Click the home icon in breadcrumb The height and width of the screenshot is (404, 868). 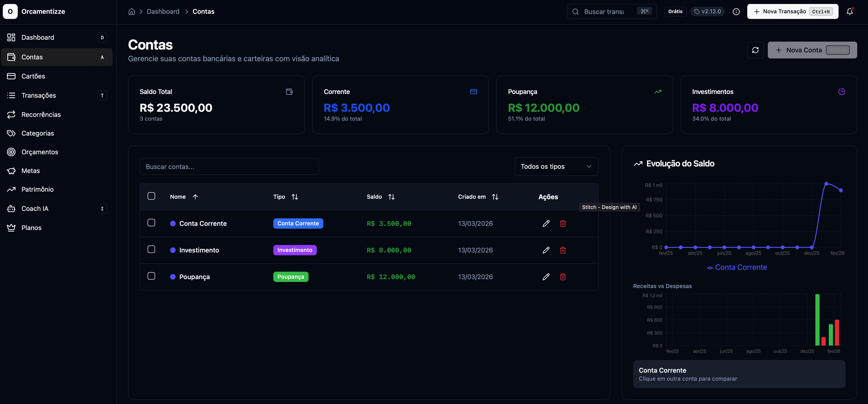(x=132, y=12)
